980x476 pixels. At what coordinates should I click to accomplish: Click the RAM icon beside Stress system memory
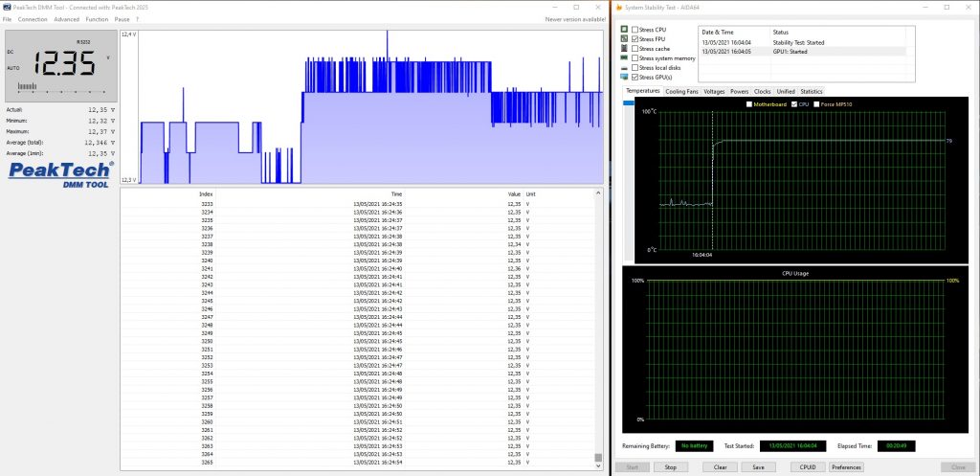(624, 58)
